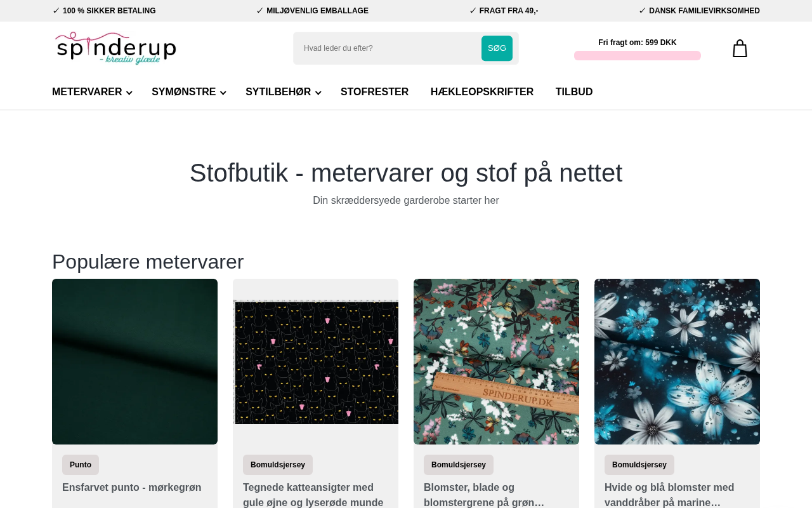The height and width of the screenshot is (508, 812).
Task: Open the dark green punto fabric image
Action: pyautogui.click(x=134, y=361)
